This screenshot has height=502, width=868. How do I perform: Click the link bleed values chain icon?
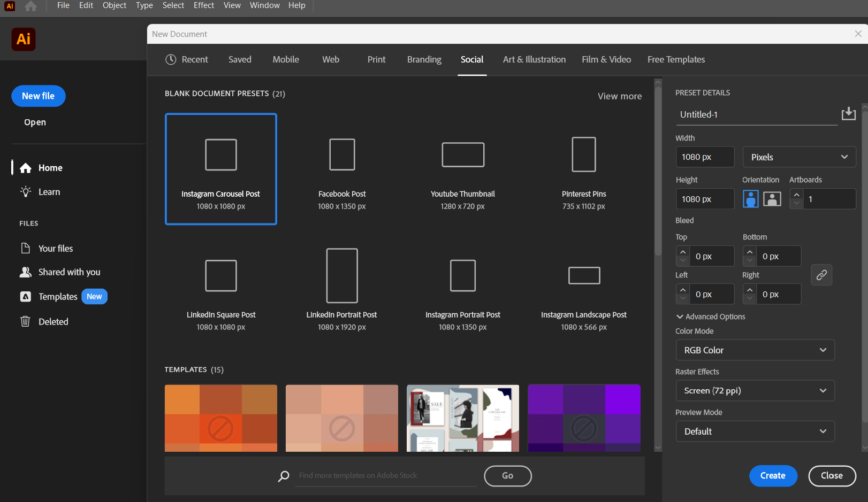[x=821, y=275]
